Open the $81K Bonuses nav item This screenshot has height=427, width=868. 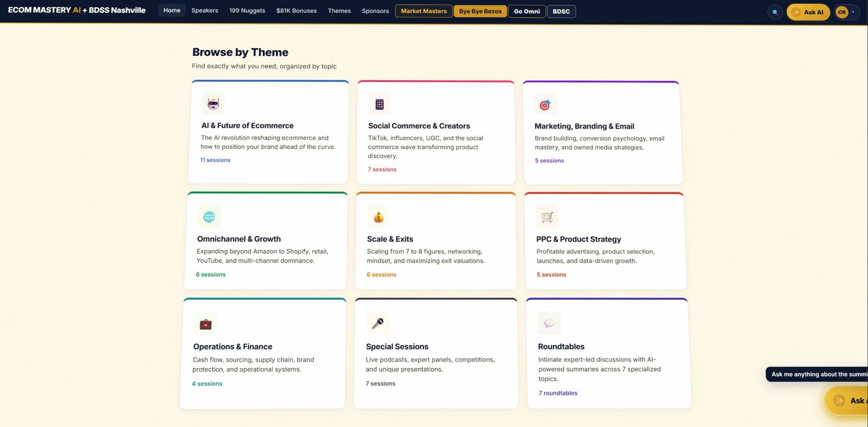[x=296, y=11]
